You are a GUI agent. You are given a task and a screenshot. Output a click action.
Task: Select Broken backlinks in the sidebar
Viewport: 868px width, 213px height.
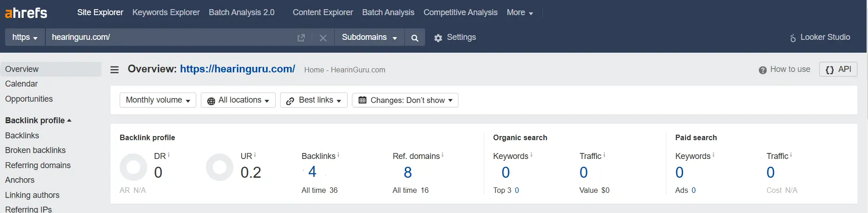click(35, 150)
